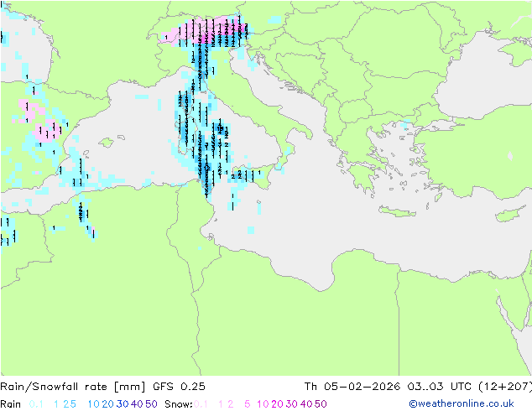
Task: Select the snow legend value 2
Action: point(231,404)
